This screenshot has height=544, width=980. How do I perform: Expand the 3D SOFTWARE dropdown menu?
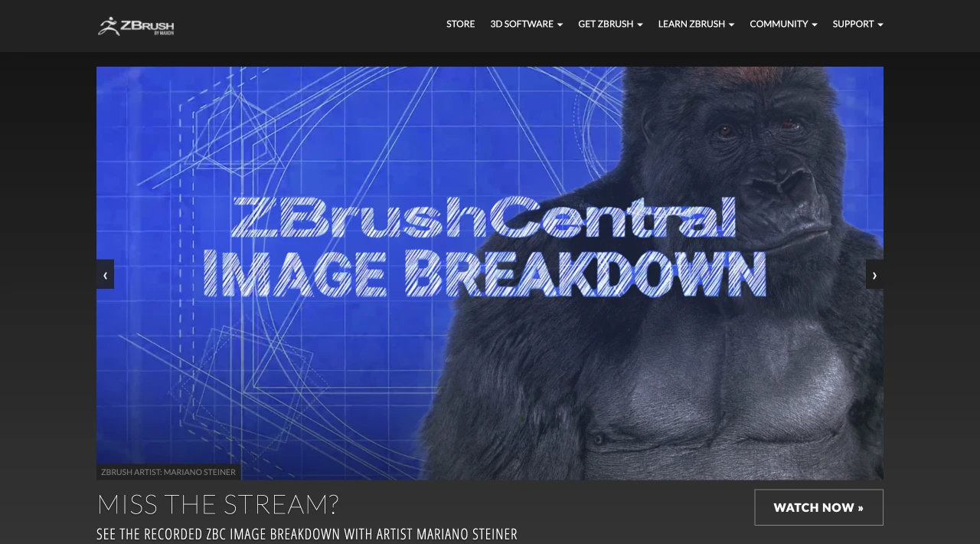pos(526,25)
